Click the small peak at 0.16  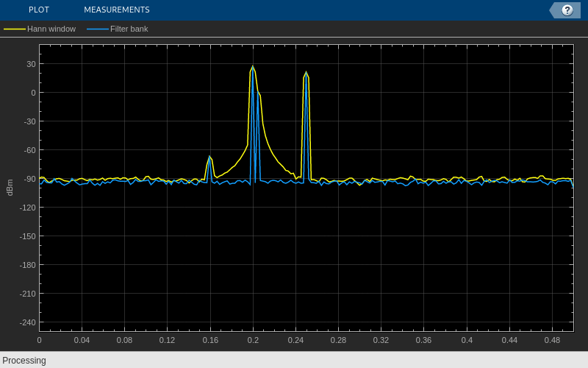tap(209, 156)
